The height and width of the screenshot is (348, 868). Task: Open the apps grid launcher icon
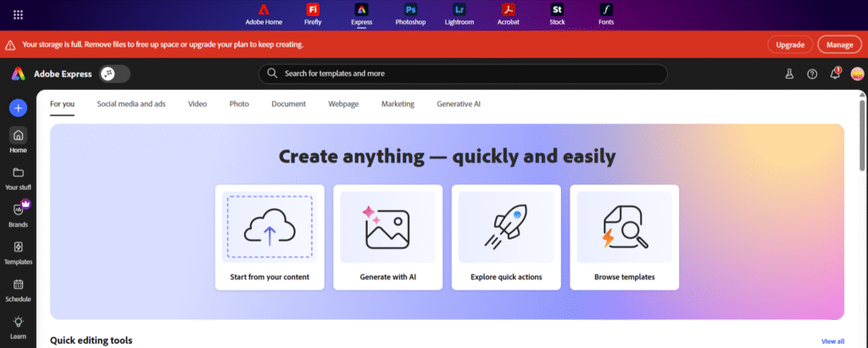coord(19,14)
